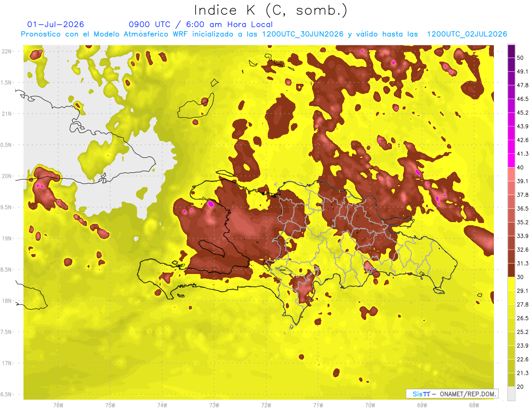The height and width of the screenshot is (411, 532).
Task: Click the '50' colorbar value
Action: tap(520, 58)
